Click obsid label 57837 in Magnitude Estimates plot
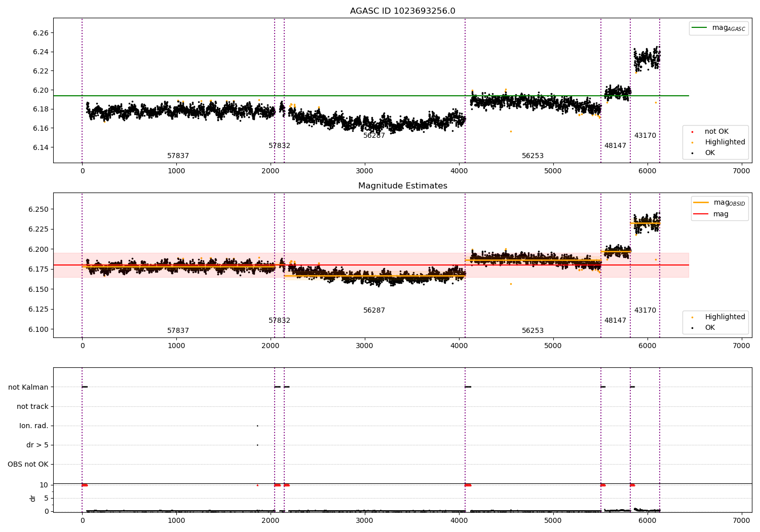 (178, 331)
